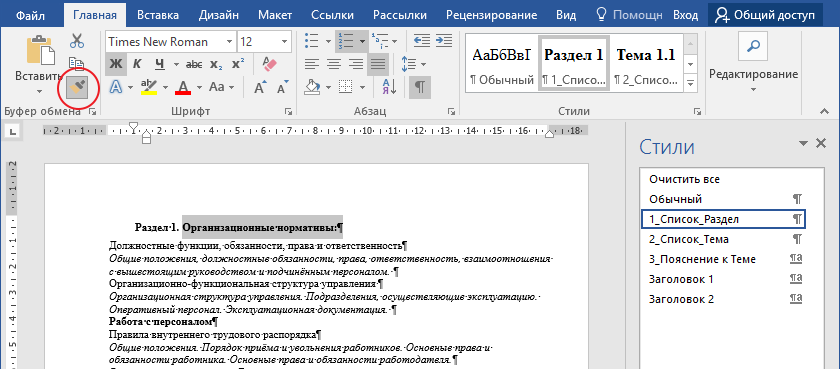
Task: Apply the Тема 1.1 gallery style
Action: (646, 64)
